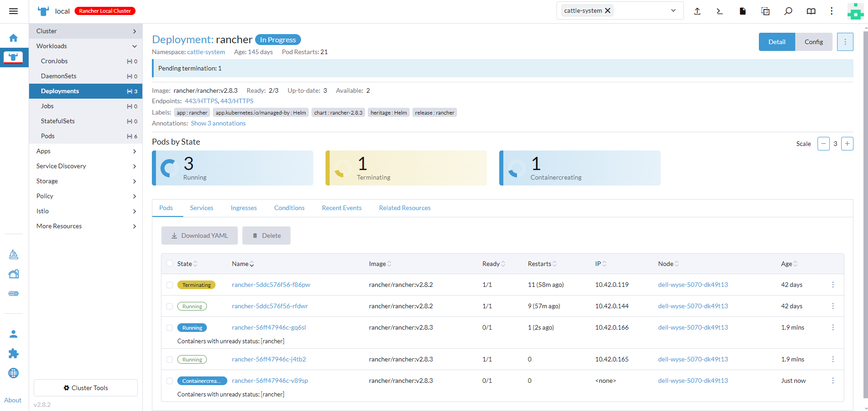Open the kubectl shell icon
The height and width of the screenshot is (411, 868).
coord(719,11)
